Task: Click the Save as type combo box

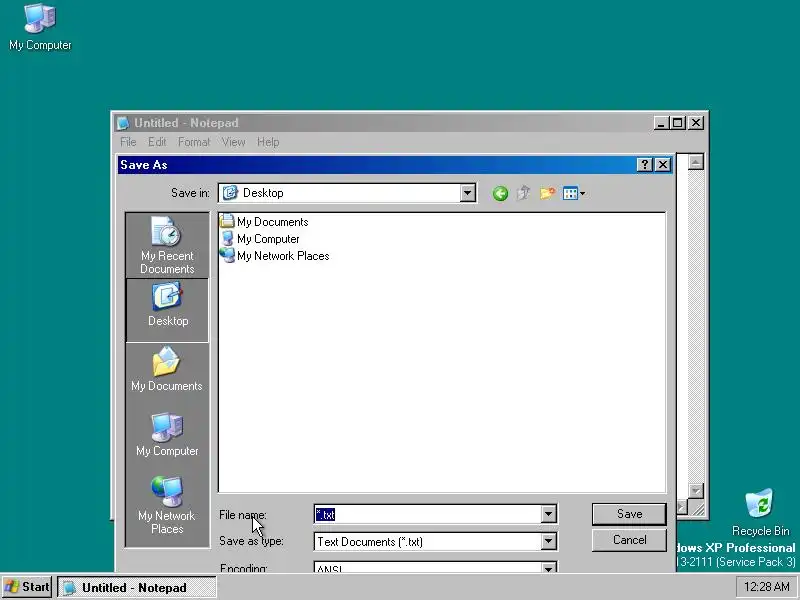Action: [435, 541]
